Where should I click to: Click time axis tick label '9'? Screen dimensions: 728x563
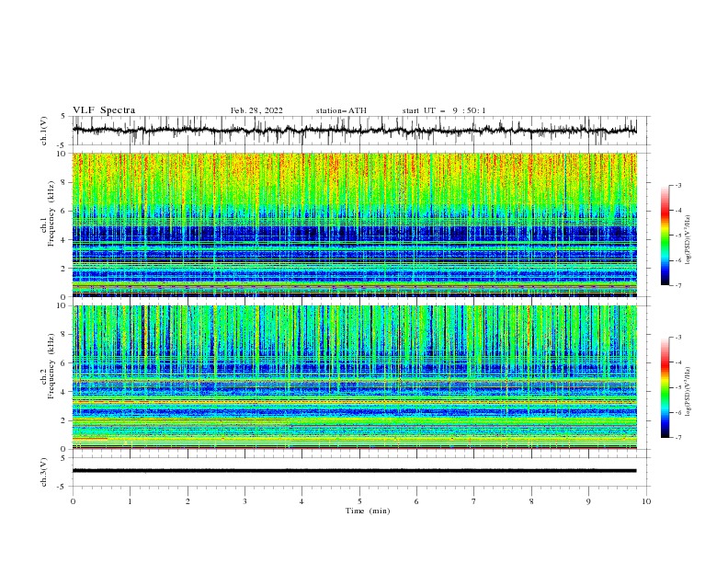tap(588, 501)
